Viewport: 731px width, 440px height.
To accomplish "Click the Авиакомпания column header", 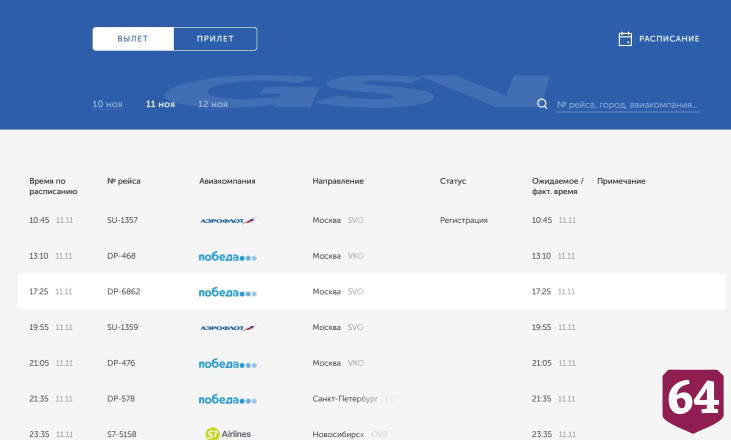I will (x=227, y=181).
